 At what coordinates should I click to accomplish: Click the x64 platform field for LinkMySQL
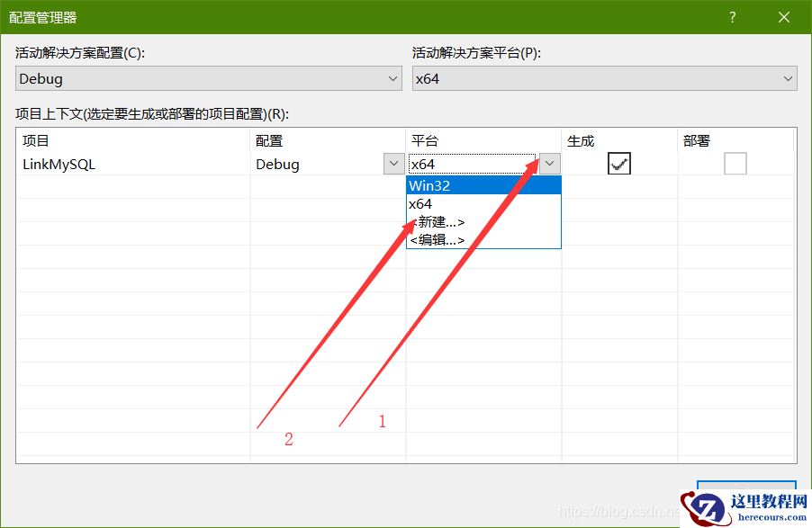[x=473, y=164]
